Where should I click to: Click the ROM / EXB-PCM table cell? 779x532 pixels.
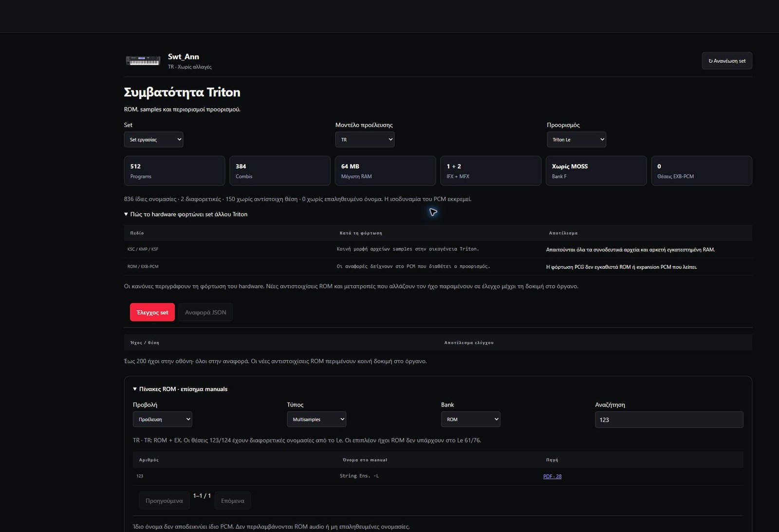coord(143,267)
